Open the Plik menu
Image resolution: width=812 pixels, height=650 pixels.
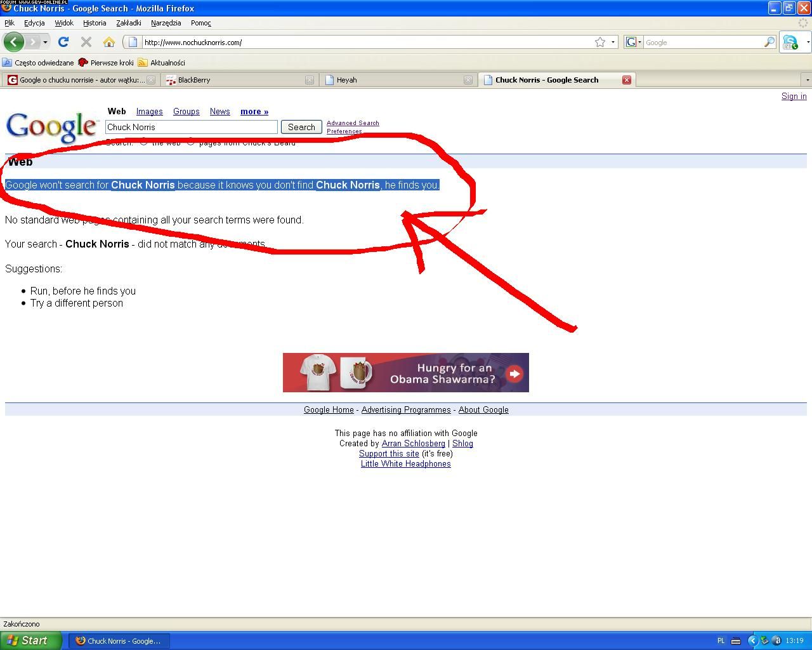tap(10, 23)
